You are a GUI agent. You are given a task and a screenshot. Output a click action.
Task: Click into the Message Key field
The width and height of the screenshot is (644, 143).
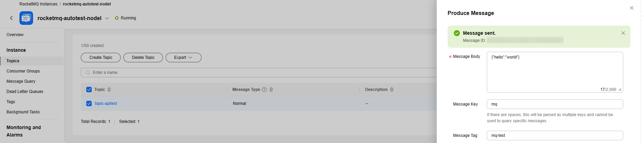(x=555, y=104)
